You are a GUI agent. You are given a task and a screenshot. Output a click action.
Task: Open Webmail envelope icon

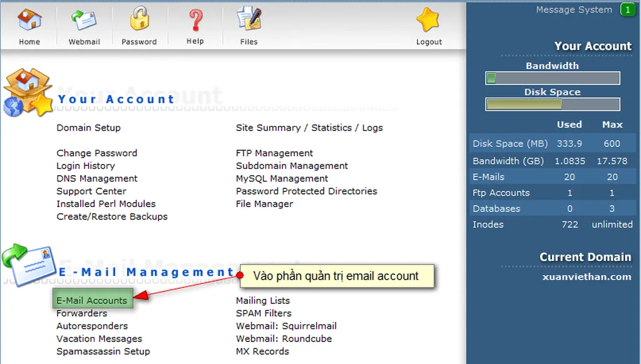pos(84,20)
